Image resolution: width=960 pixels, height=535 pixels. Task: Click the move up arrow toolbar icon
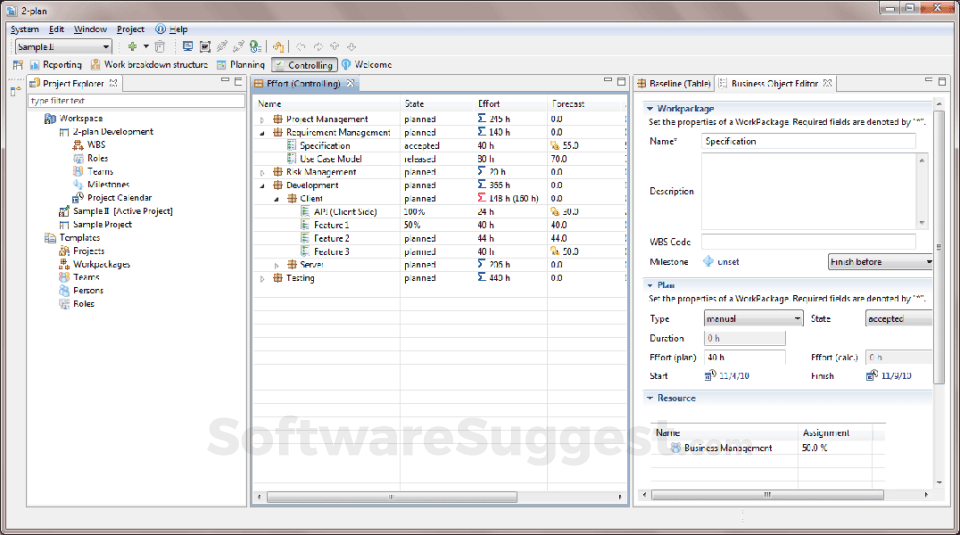pos(334,47)
